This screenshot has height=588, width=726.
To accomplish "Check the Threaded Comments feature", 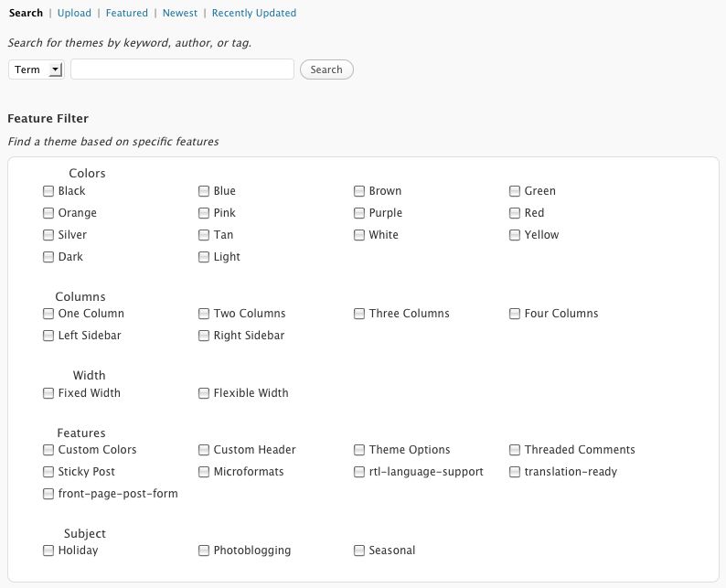I will [x=515, y=450].
